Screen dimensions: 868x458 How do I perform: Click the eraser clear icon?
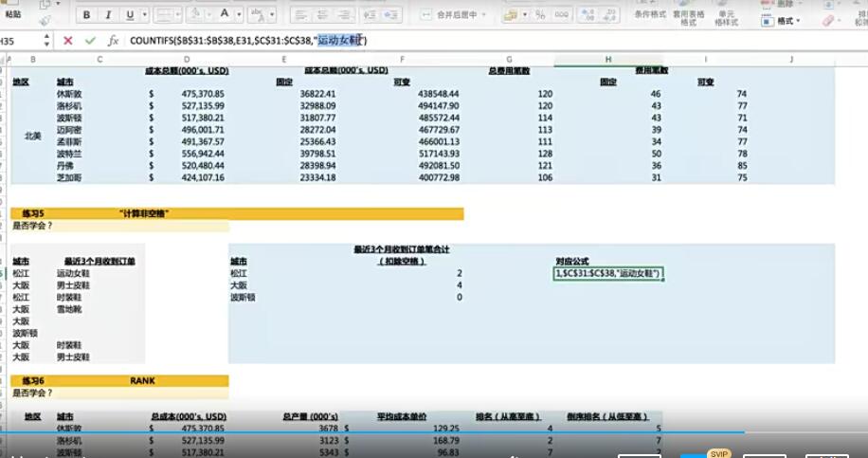(x=829, y=20)
